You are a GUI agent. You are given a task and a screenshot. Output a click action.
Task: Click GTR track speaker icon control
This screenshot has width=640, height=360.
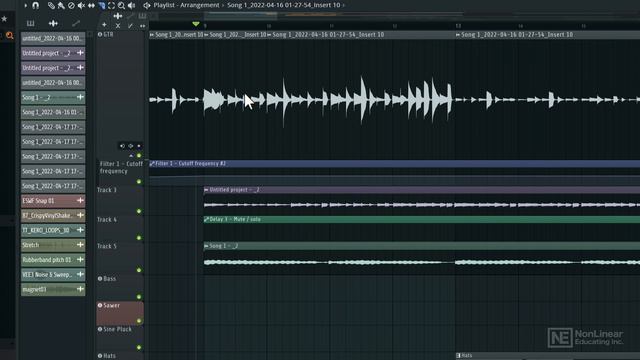(122, 146)
